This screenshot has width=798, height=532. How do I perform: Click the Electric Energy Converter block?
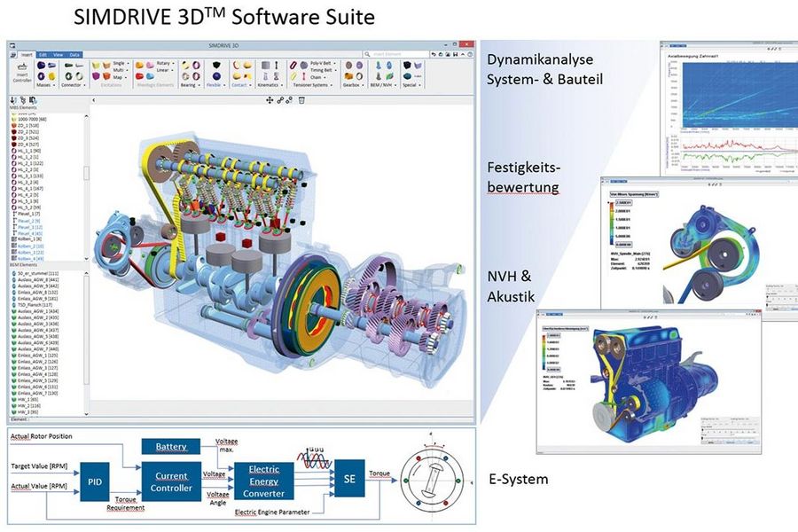point(263,481)
